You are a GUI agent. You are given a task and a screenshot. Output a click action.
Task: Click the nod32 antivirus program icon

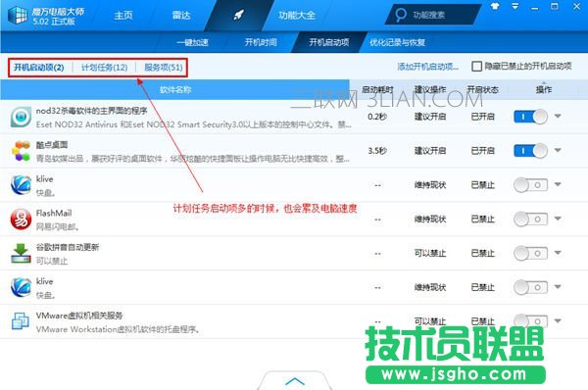tap(21, 117)
